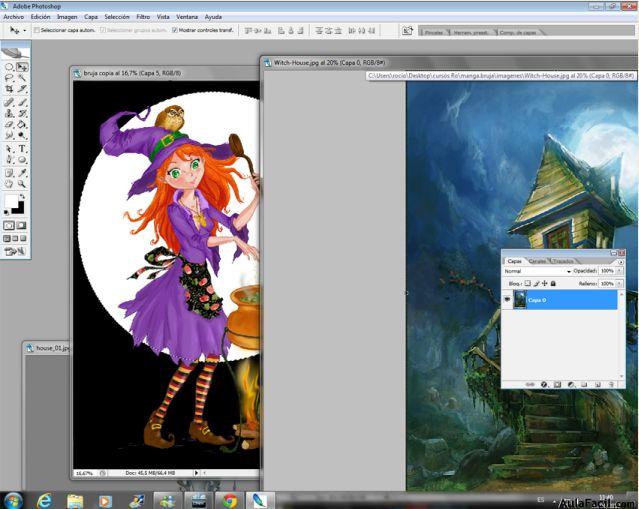This screenshot has height=509, width=639.
Task: Select the Path Selection tool
Action: click(x=9, y=149)
